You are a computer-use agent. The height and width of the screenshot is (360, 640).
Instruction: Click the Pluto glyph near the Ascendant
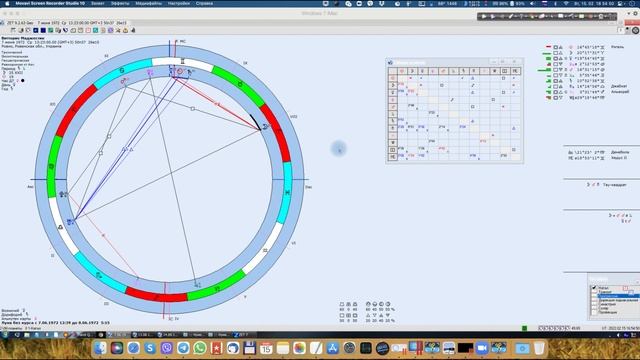pyautogui.click(x=62, y=194)
